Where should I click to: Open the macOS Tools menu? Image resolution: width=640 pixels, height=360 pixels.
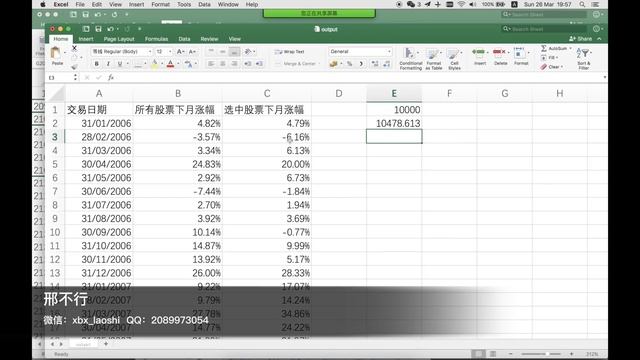[184, 4]
